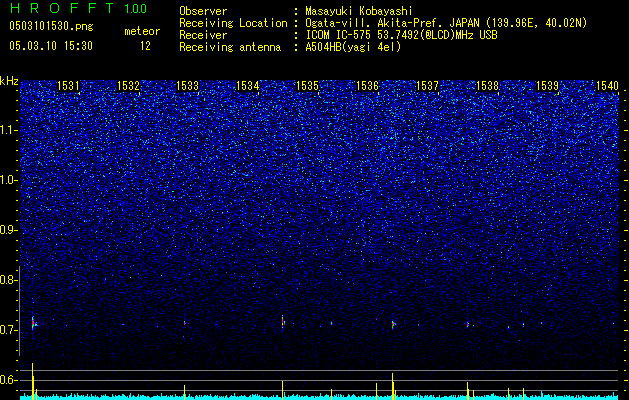Click the kHz axis unit label
This screenshot has width=629, height=400.
click(9, 81)
